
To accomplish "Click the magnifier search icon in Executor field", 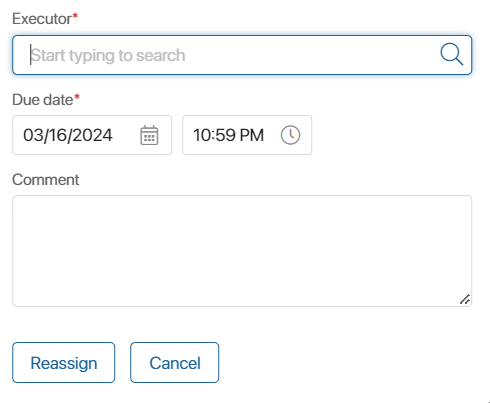I will click(452, 54).
